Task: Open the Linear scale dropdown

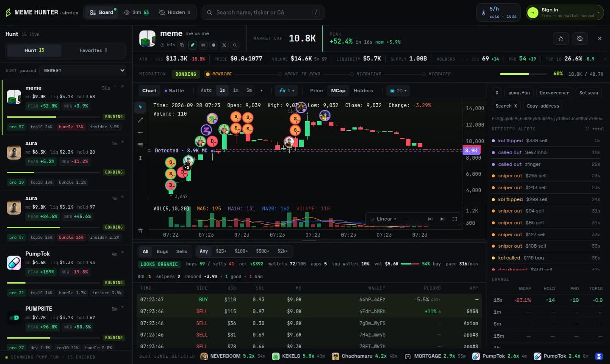Action: [383, 219]
